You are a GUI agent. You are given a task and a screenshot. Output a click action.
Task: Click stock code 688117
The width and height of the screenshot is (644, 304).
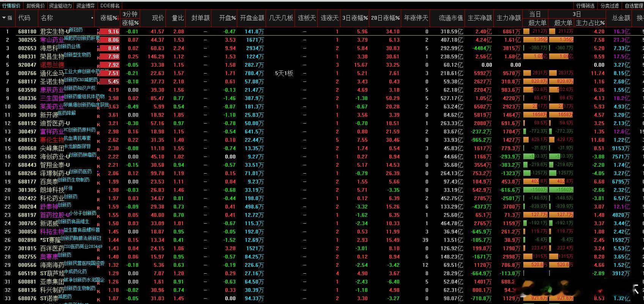[27, 81]
